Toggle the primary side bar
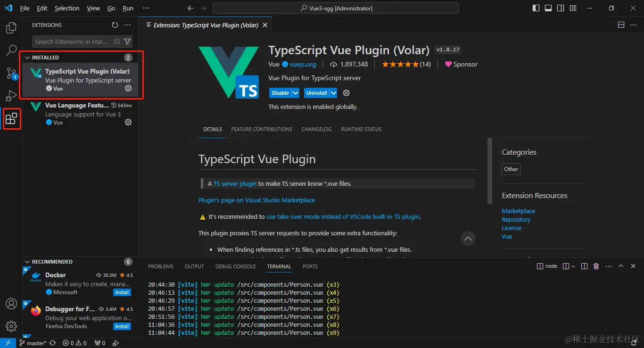 [x=536, y=8]
